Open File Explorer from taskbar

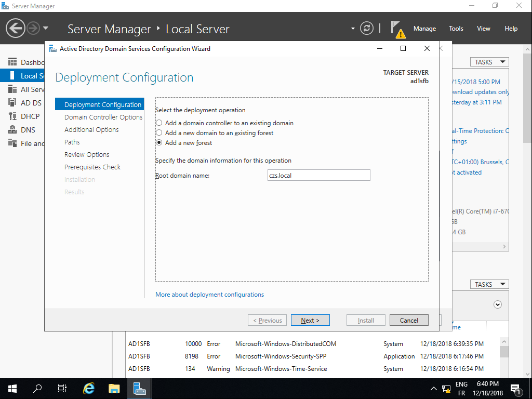point(114,388)
